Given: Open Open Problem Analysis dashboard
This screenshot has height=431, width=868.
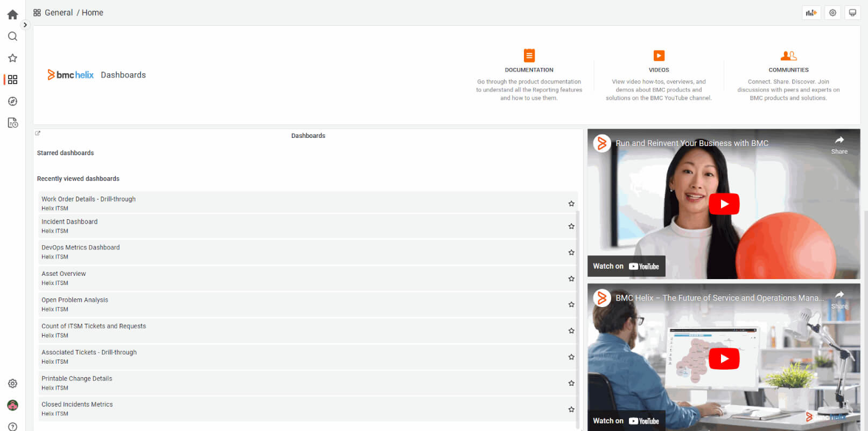Looking at the screenshot, I should point(75,300).
